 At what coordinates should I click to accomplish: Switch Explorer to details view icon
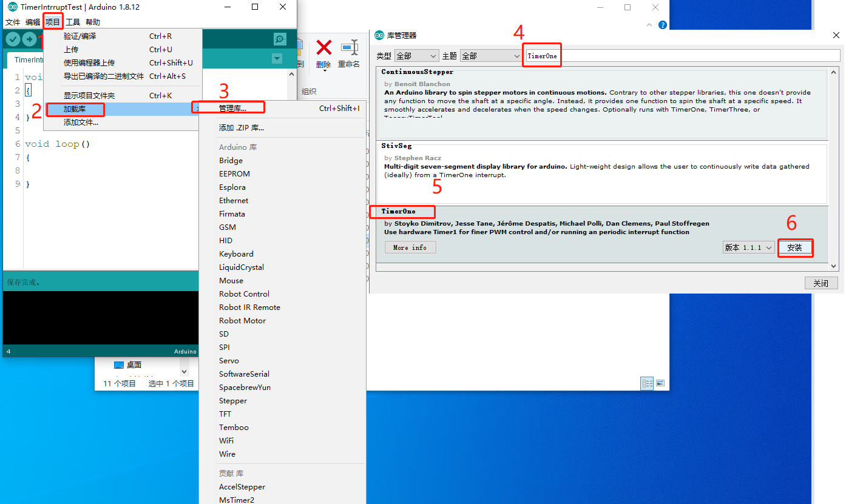648,383
